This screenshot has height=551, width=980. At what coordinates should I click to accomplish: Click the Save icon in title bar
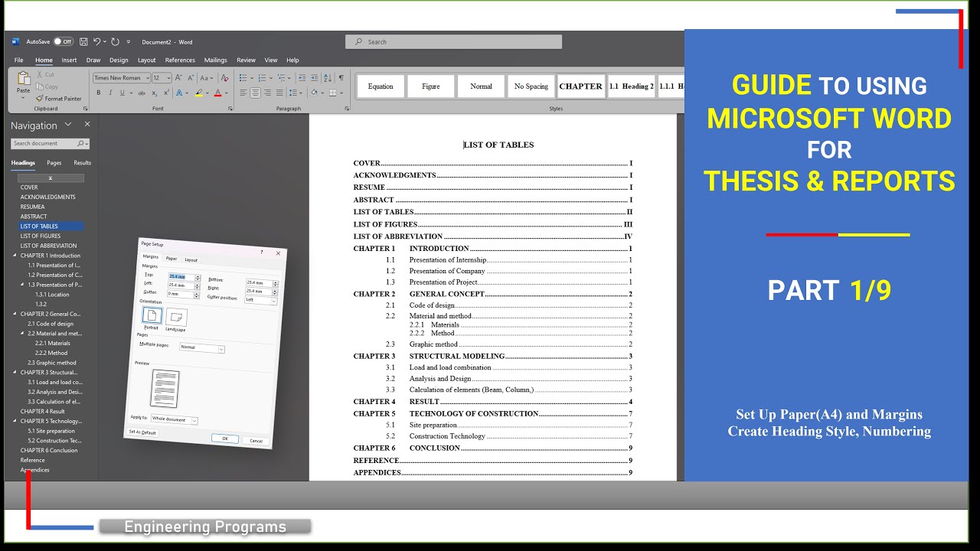coord(84,42)
